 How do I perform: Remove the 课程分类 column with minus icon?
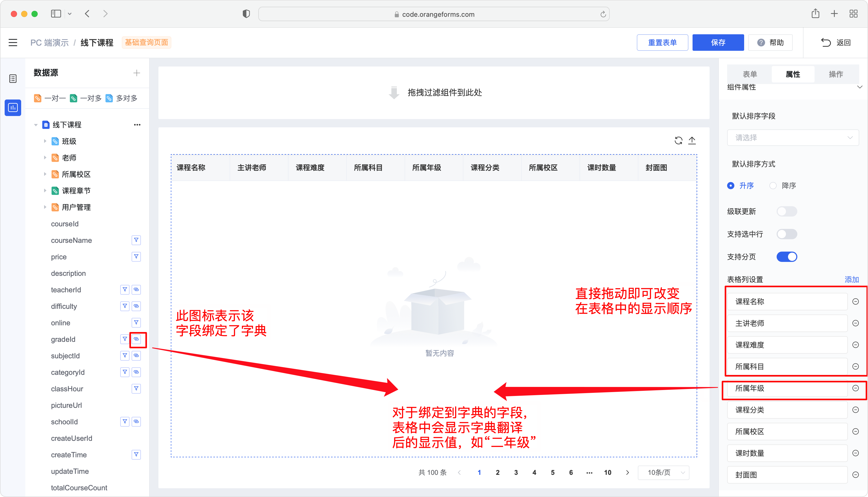click(x=855, y=410)
